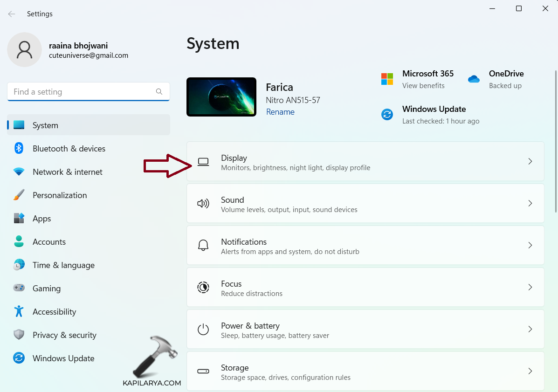Click the Windows Update sync icon at top
This screenshot has width=558, height=392.
click(387, 114)
